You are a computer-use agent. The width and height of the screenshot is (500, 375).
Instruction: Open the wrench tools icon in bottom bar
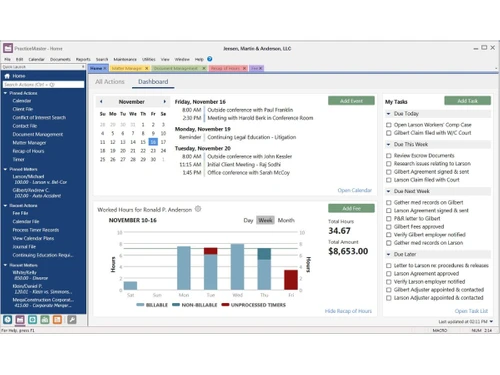click(72, 320)
